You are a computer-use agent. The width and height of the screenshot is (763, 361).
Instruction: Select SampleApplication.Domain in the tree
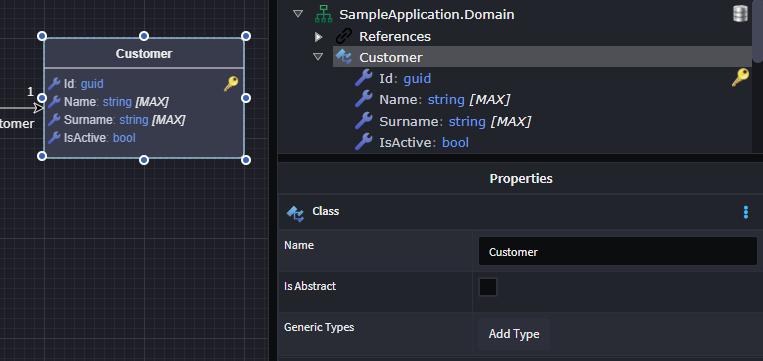[426, 15]
